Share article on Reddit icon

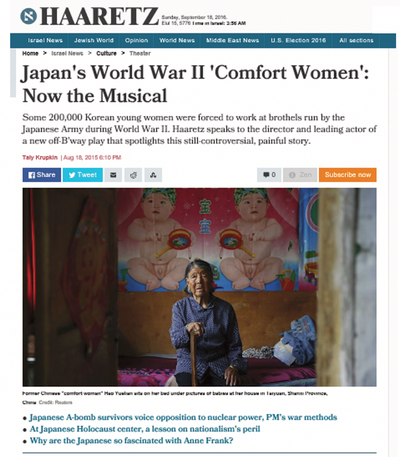tap(133, 175)
